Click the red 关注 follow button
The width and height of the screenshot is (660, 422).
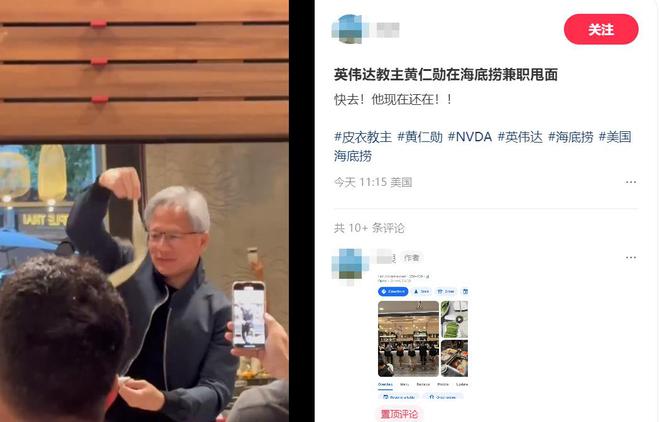(x=601, y=29)
